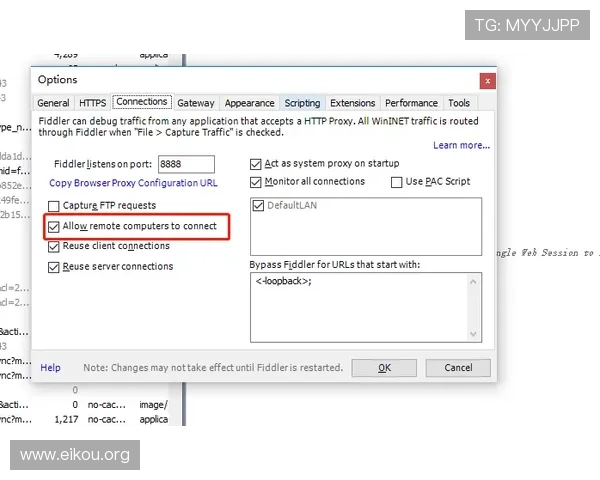Viewport: 600px width, 480px height.
Task: Click the Fiddler listens on port field
Action: pyautogui.click(x=186, y=164)
